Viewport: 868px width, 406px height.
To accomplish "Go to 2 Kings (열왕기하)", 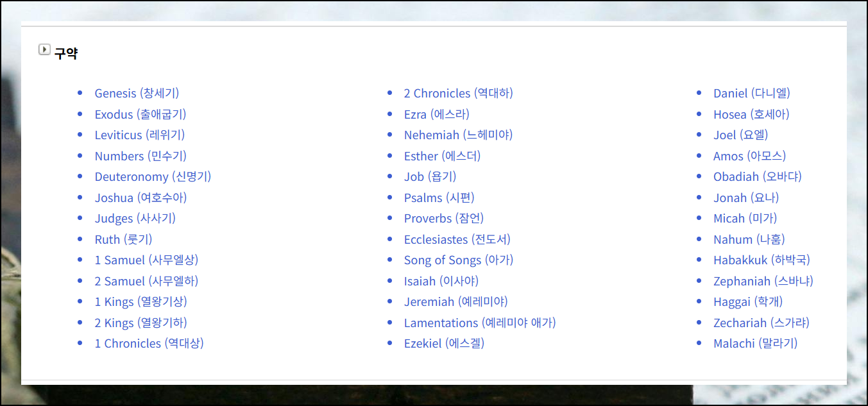I will pos(141,323).
